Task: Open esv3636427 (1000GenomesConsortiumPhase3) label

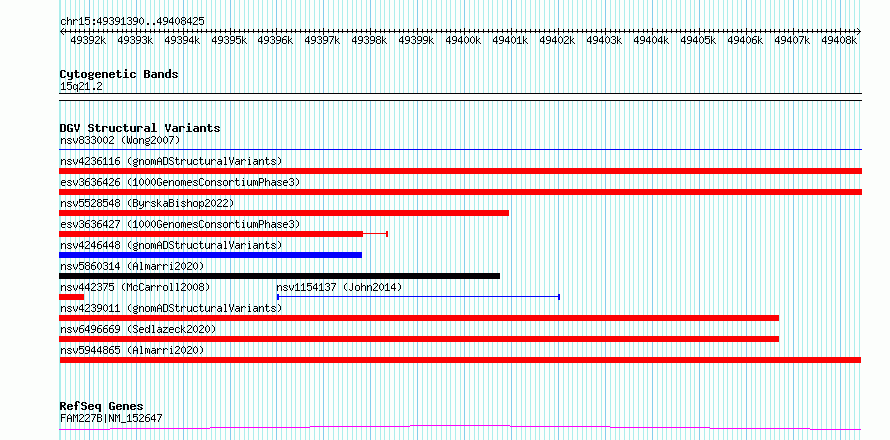Action: click(x=180, y=224)
